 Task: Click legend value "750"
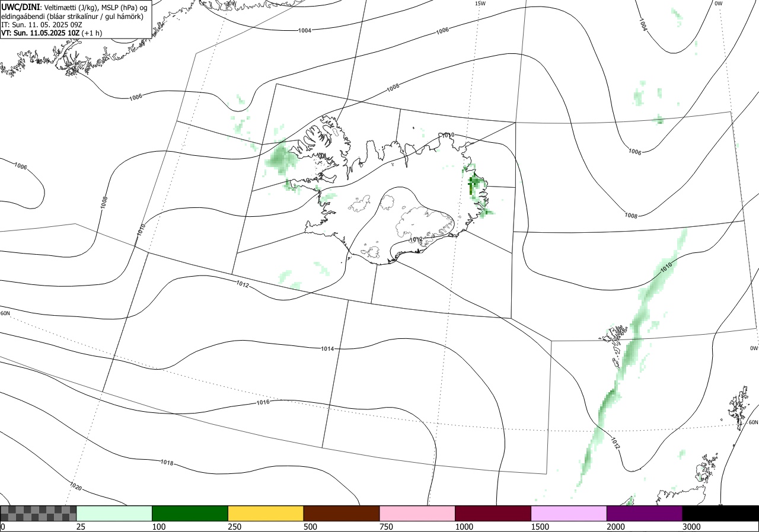386,527
